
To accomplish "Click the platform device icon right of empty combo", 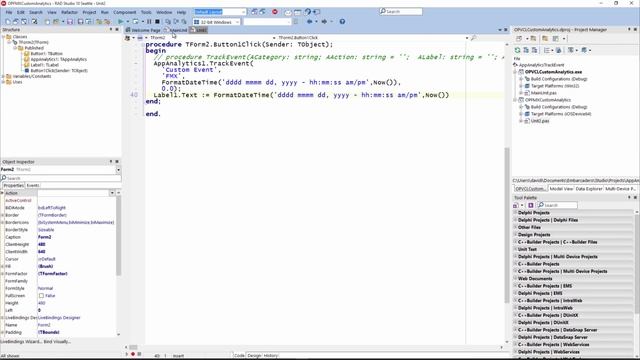I will point(296,22).
